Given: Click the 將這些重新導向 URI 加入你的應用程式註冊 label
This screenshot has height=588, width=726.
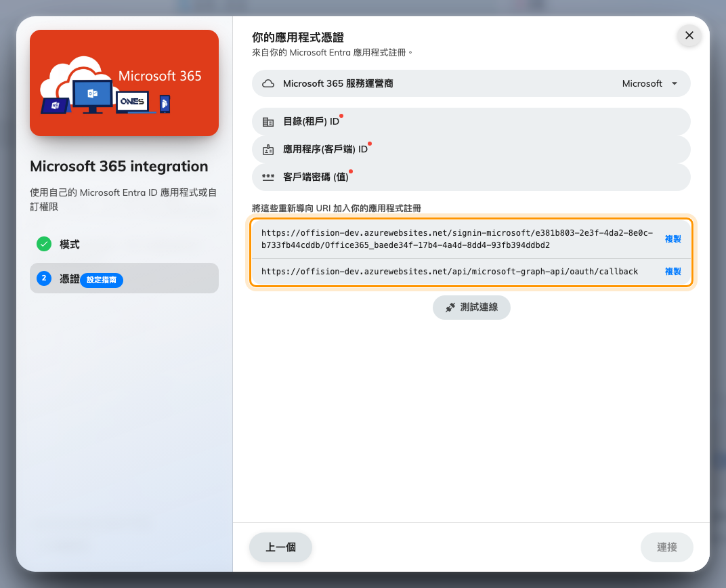Looking at the screenshot, I should [x=336, y=209].
